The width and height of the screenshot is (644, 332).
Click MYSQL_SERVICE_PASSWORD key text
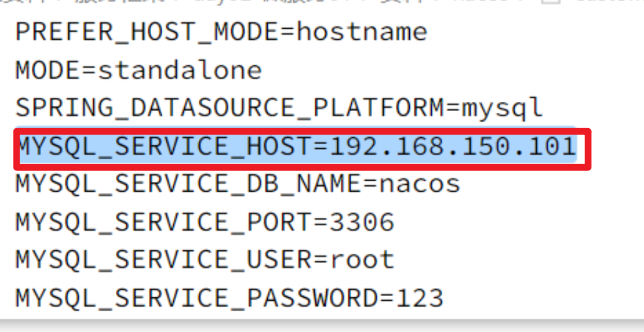point(197,298)
